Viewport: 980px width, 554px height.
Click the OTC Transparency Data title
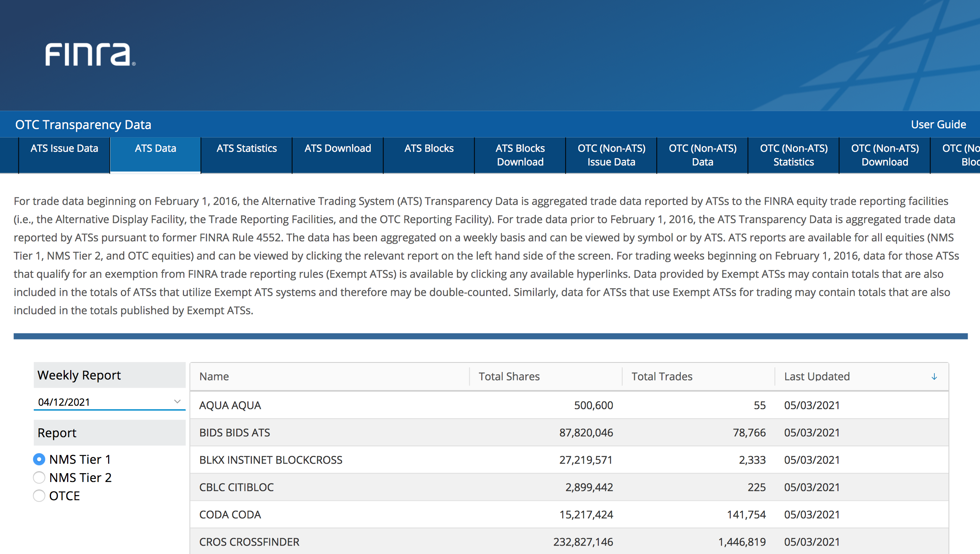pos(83,125)
